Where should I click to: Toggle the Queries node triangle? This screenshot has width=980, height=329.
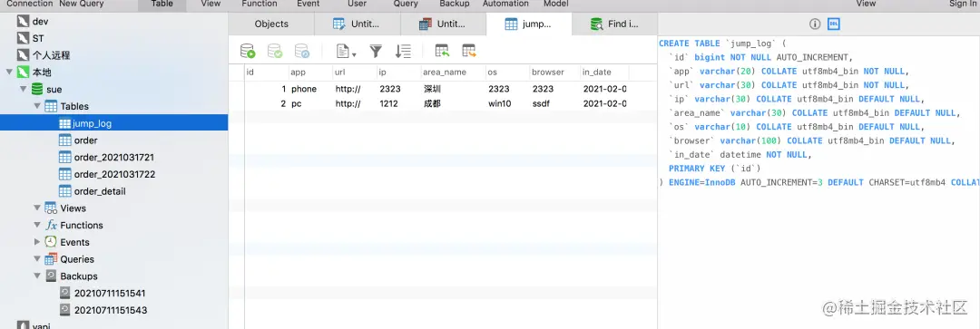click(37, 259)
